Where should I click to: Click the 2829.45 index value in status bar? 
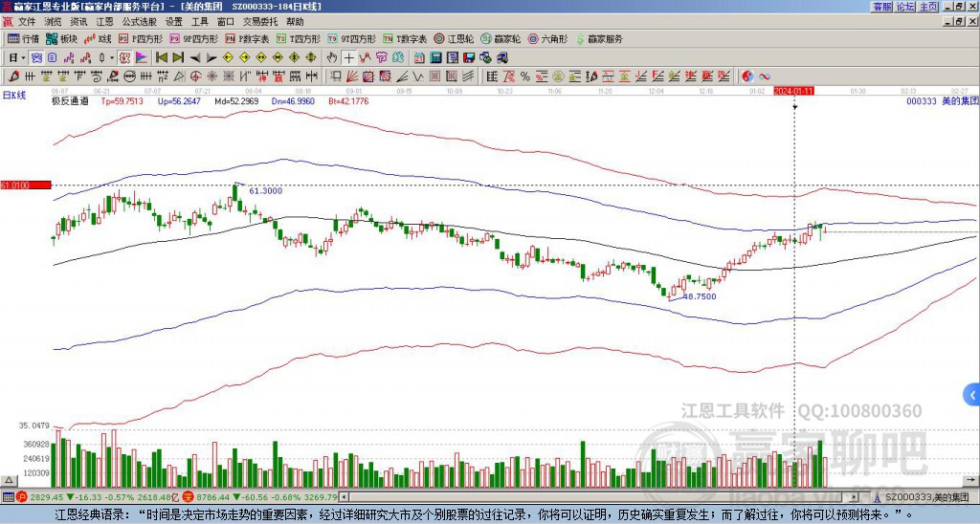pyautogui.click(x=47, y=497)
